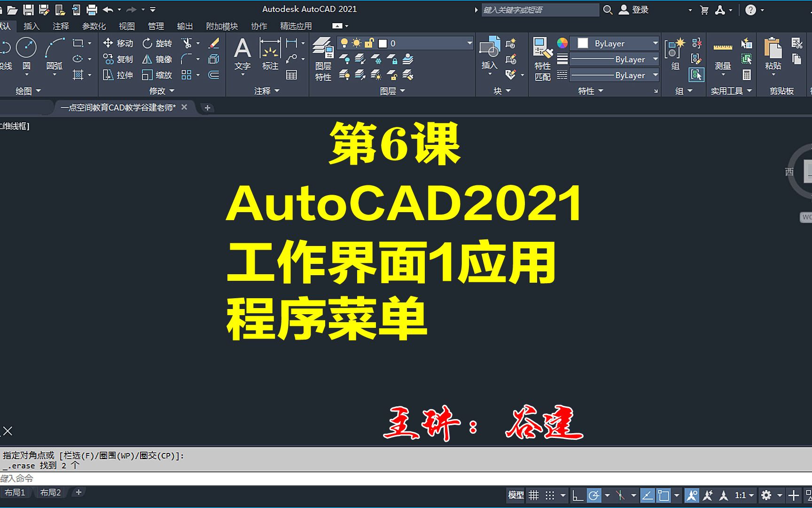This screenshot has height=508, width=812.
Task: Switch to the 布局1 layout tab
Action: (15, 492)
